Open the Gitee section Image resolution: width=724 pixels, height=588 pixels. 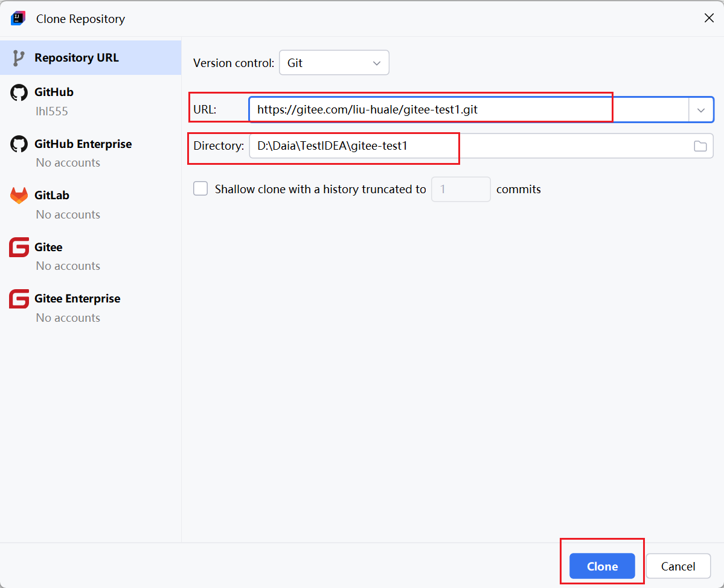pyautogui.click(x=91, y=256)
